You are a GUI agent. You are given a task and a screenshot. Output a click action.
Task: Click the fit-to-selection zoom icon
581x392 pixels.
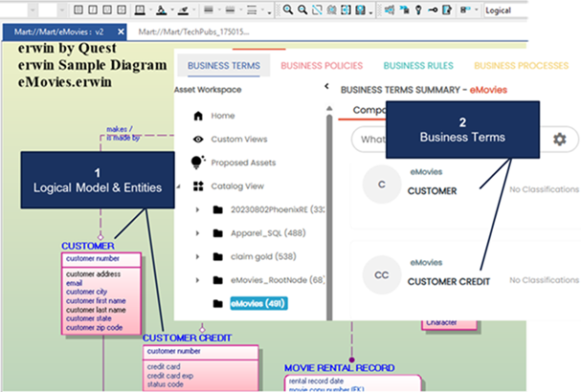point(346,10)
